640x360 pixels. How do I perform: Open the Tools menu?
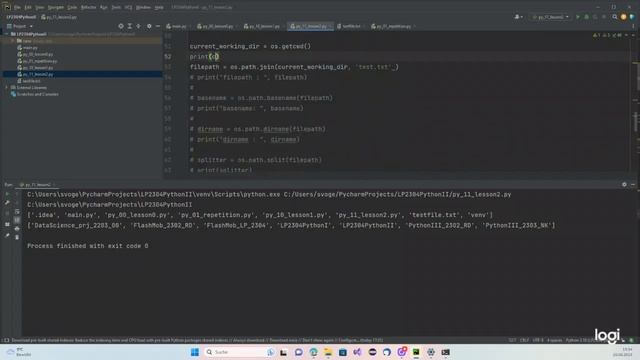116,7
